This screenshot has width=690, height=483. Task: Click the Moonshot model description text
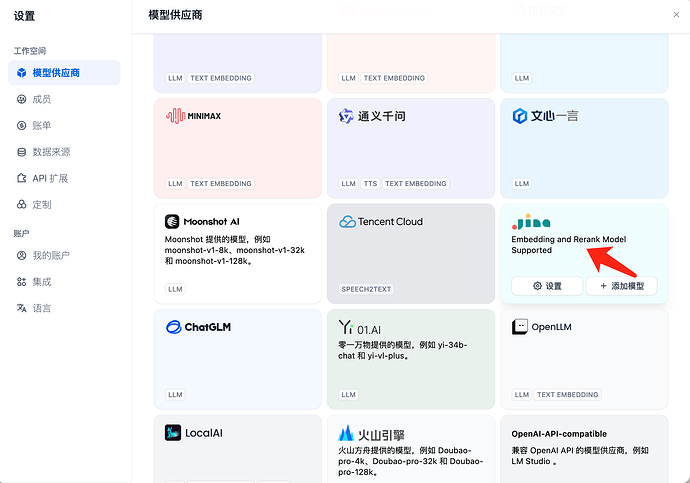(x=235, y=250)
